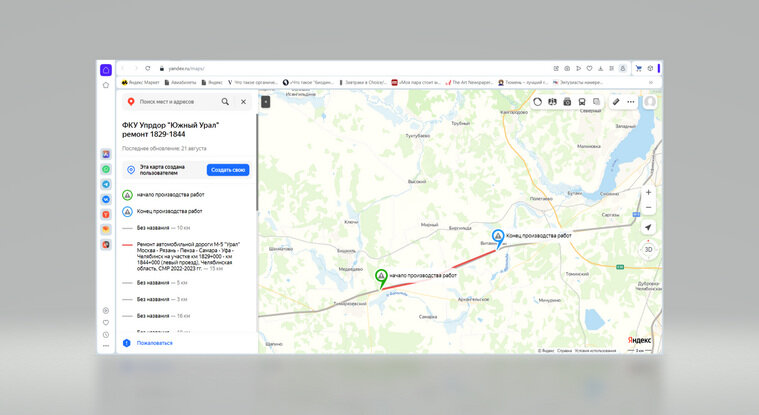759x415 pixels.
Task: Open the player icon at the sidebar bottom
Action: click(106, 310)
